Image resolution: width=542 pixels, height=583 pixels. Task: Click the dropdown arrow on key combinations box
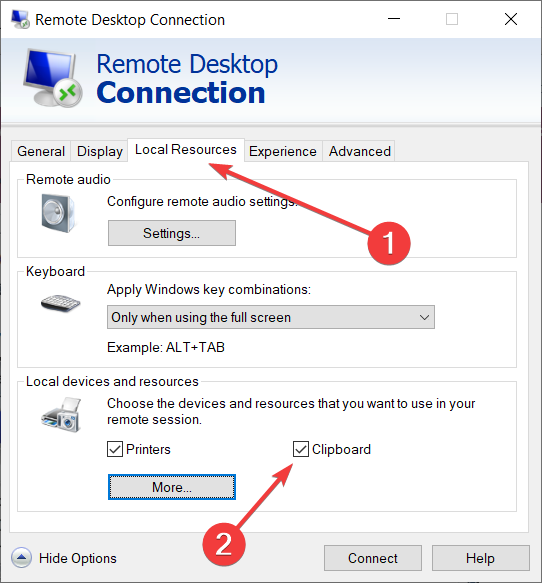tap(424, 317)
